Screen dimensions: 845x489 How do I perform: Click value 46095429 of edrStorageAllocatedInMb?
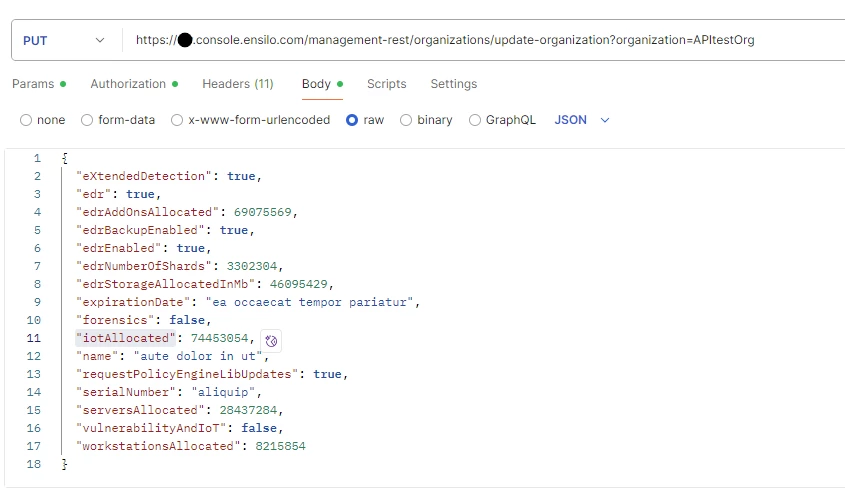299,284
